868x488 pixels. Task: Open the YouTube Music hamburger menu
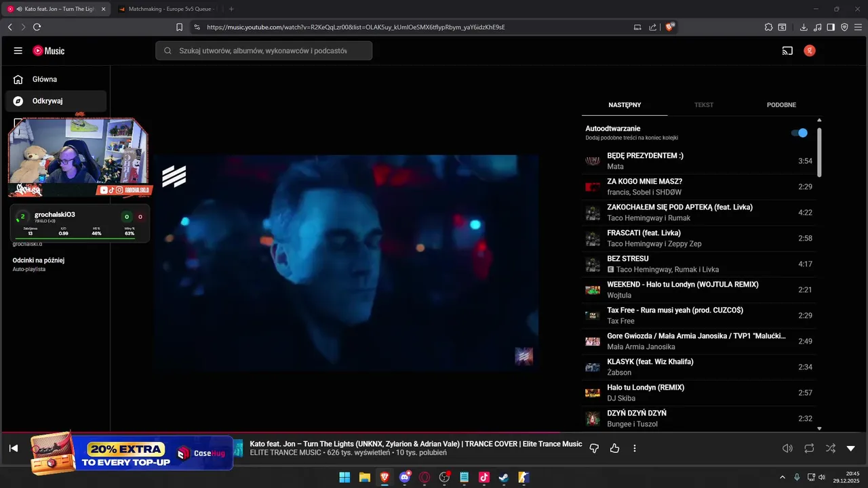18,51
